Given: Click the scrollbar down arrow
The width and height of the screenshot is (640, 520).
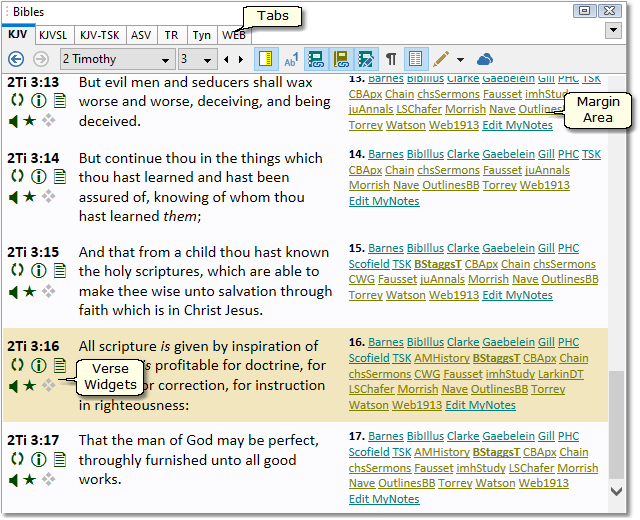Looking at the screenshot, I should [x=616, y=491].
